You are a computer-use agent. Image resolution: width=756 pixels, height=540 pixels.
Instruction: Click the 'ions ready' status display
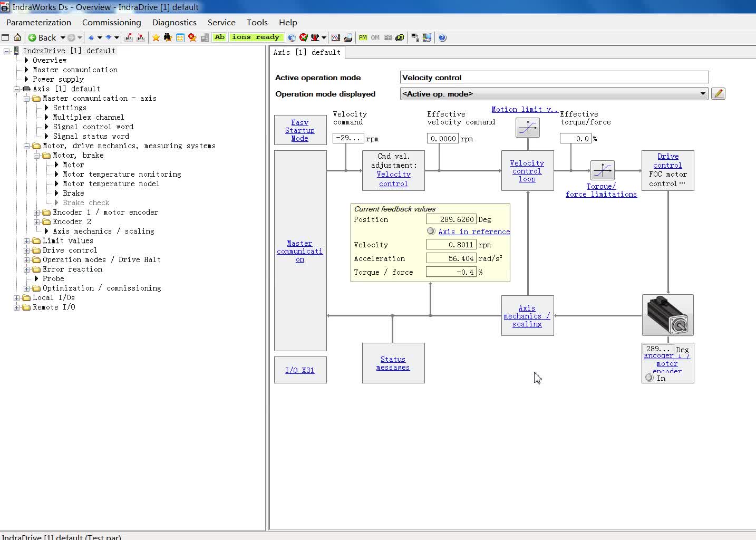tap(256, 37)
